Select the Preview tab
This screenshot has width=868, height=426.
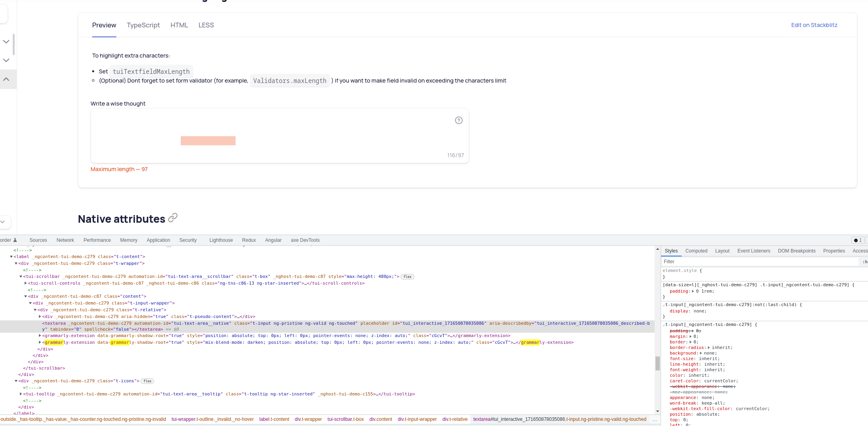click(104, 25)
